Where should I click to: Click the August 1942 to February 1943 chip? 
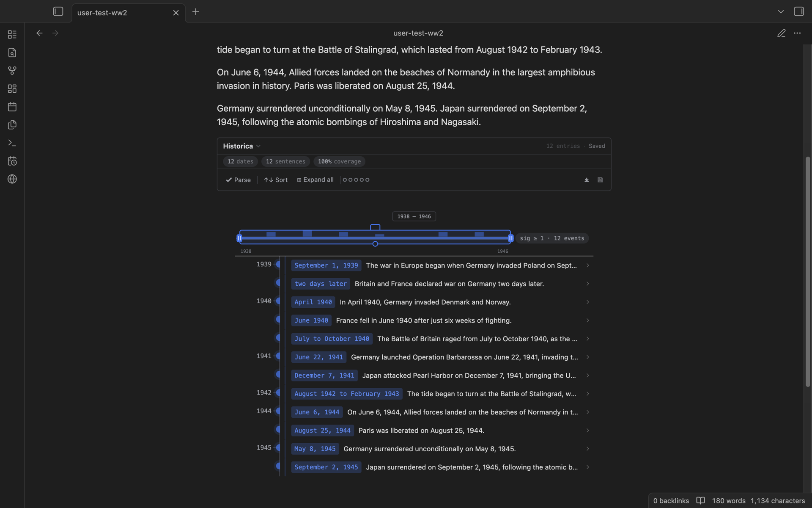[347, 394]
